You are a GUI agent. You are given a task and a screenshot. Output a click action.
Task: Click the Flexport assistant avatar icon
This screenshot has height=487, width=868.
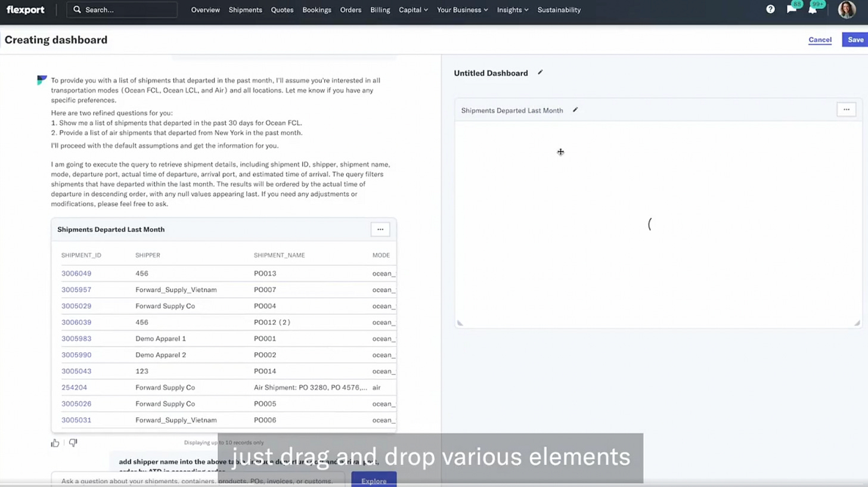coord(42,80)
